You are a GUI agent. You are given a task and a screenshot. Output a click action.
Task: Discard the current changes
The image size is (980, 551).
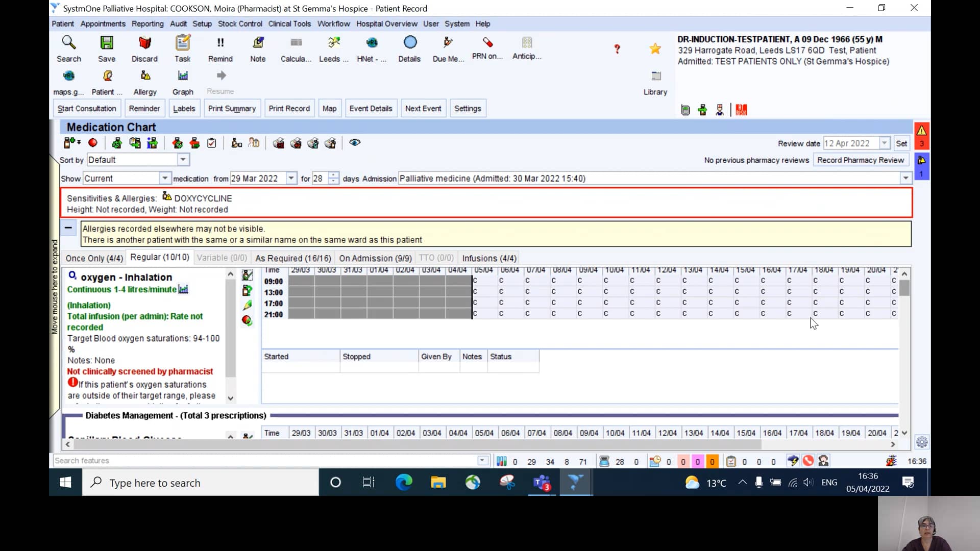(x=144, y=48)
